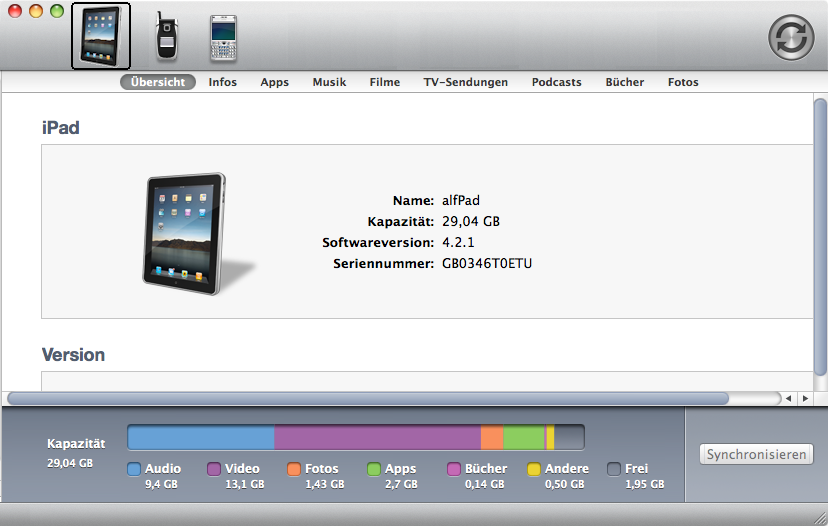Open the Apps tab

pos(275,82)
